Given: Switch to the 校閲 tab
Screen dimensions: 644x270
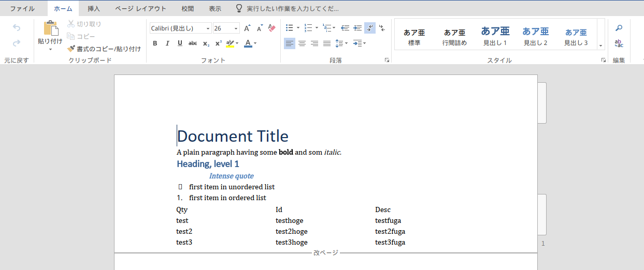Looking at the screenshot, I should (188, 9).
